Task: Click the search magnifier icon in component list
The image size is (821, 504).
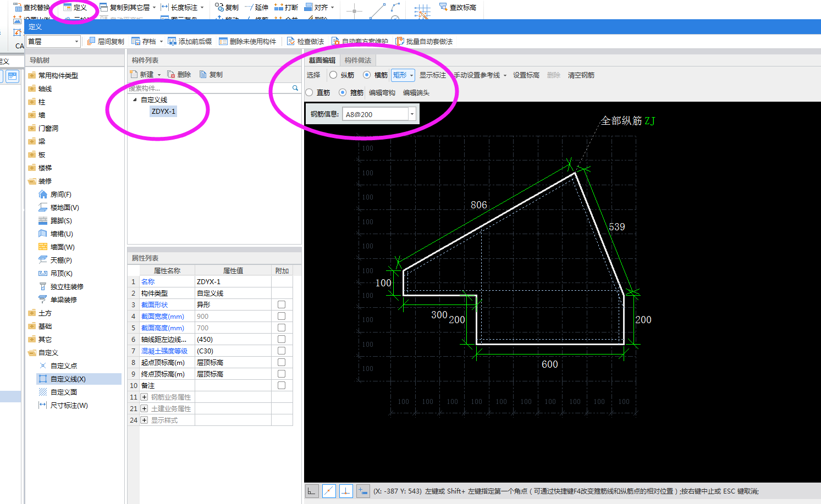Action: [x=295, y=88]
